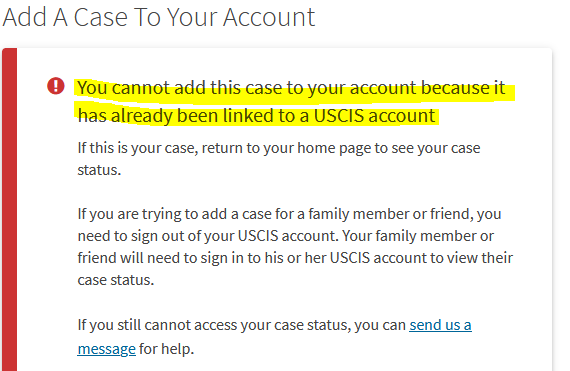
Task: Click the word 'status.' under the home page sentence
Action: coord(99,170)
